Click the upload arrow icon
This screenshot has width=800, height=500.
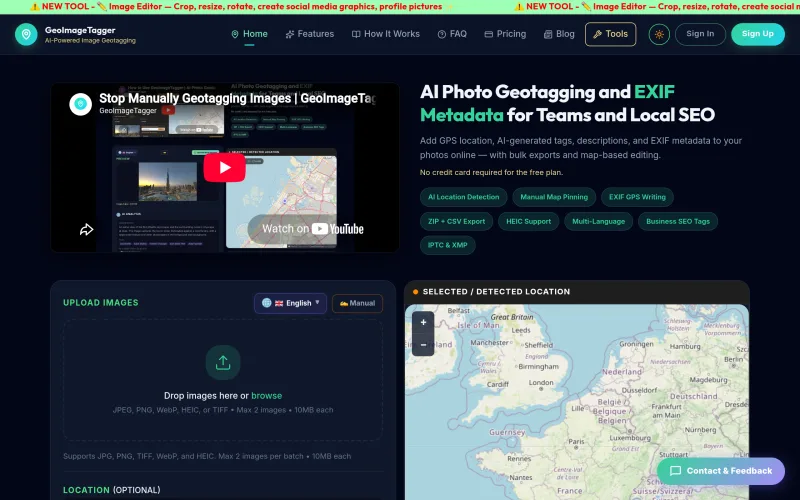(x=223, y=362)
